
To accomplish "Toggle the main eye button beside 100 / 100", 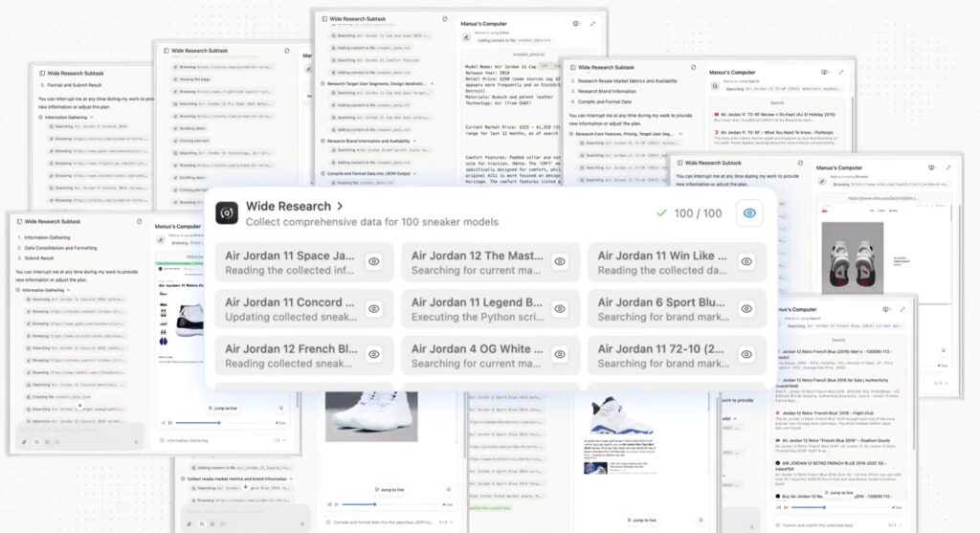I will 749,213.
